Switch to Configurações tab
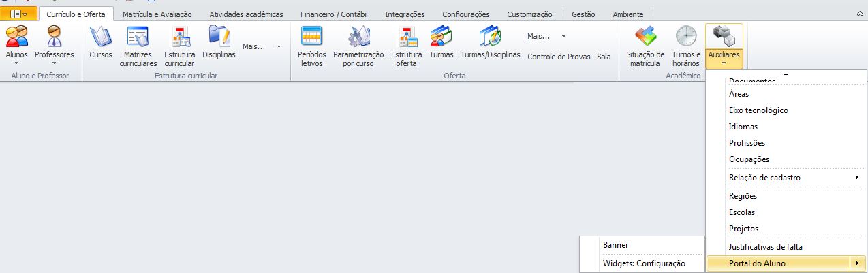This screenshot has height=273, width=868. pyautogui.click(x=465, y=14)
